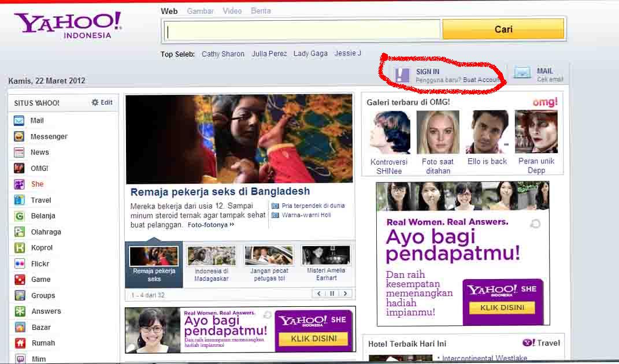
Task: Click the News icon in sidebar
Action: point(19,152)
